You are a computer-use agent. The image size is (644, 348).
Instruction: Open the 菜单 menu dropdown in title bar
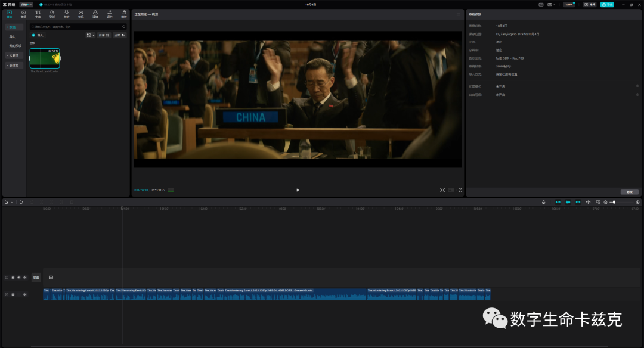[26, 5]
